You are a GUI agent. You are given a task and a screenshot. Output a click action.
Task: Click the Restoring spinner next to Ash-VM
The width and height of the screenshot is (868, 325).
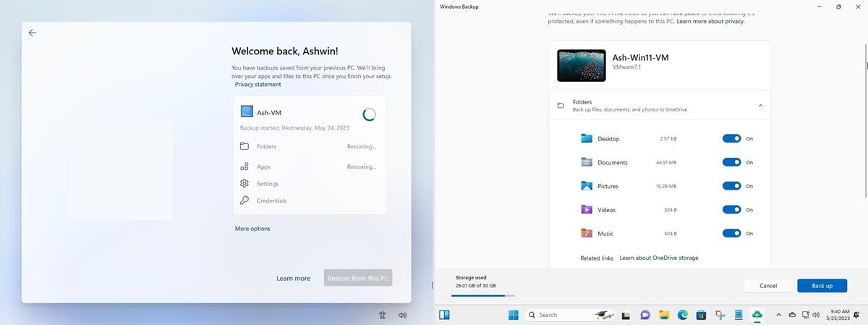click(369, 114)
